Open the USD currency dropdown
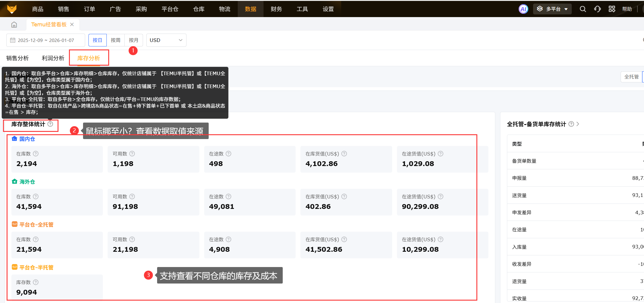Image resolution: width=644 pixels, height=303 pixels. (x=166, y=40)
